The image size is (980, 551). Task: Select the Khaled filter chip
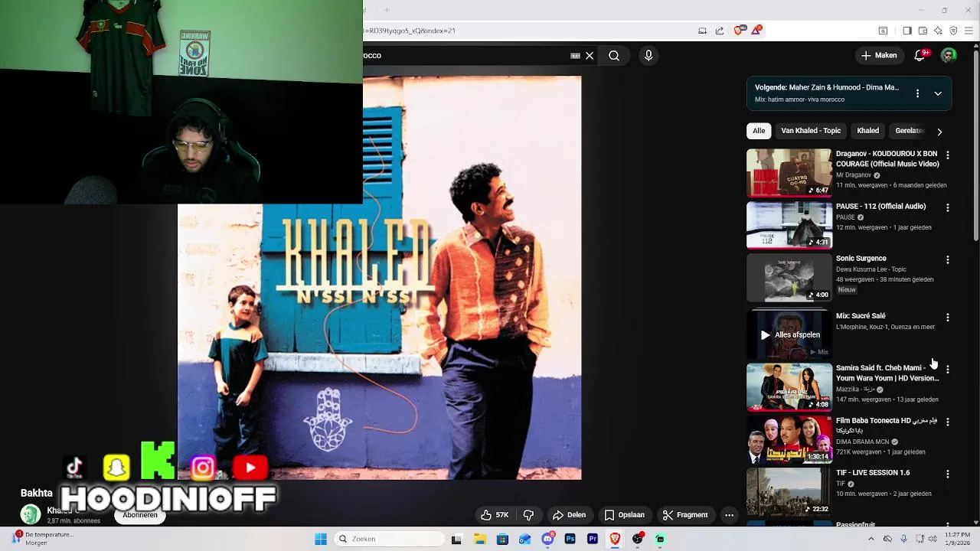867,131
